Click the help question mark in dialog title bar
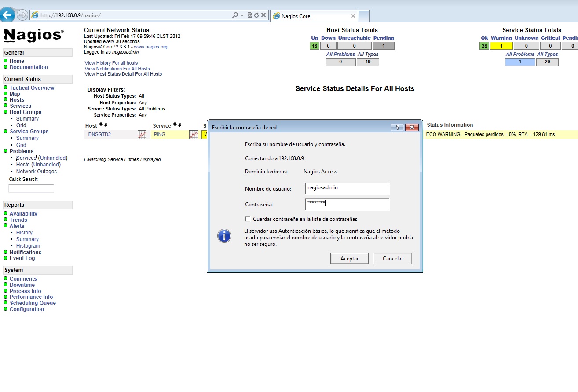 tap(397, 127)
